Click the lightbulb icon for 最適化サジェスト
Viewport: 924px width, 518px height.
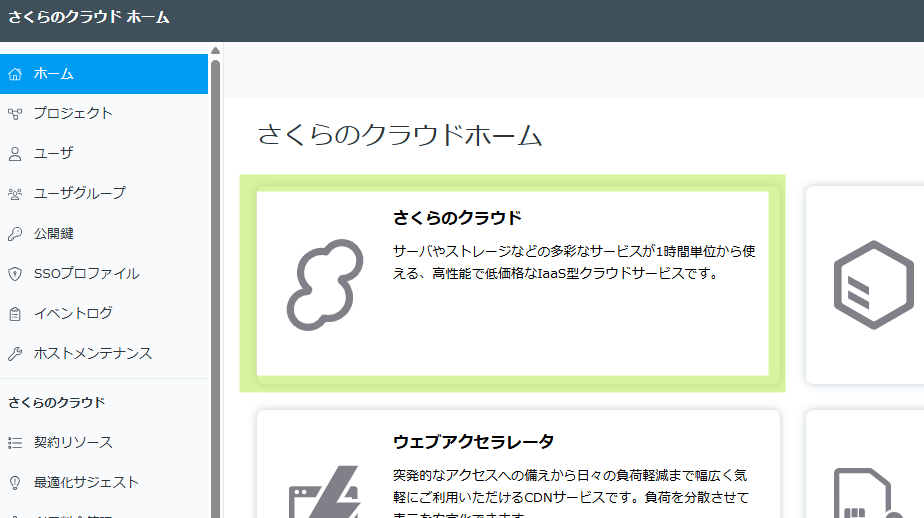click(x=15, y=482)
